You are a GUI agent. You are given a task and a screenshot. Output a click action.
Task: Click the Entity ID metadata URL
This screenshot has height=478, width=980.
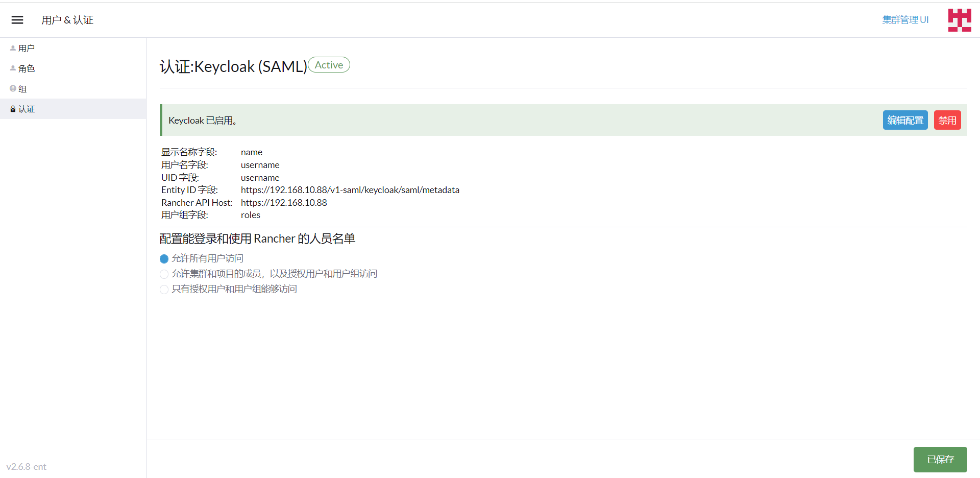[350, 189]
